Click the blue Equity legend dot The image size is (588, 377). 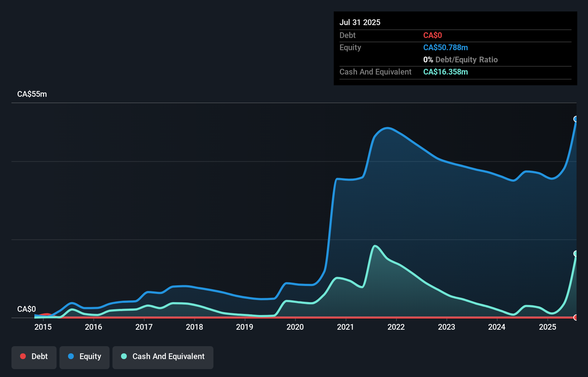click(71, 357)
